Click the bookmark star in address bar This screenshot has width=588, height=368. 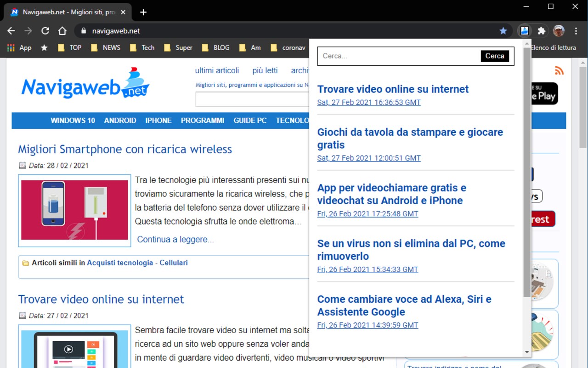503,31
